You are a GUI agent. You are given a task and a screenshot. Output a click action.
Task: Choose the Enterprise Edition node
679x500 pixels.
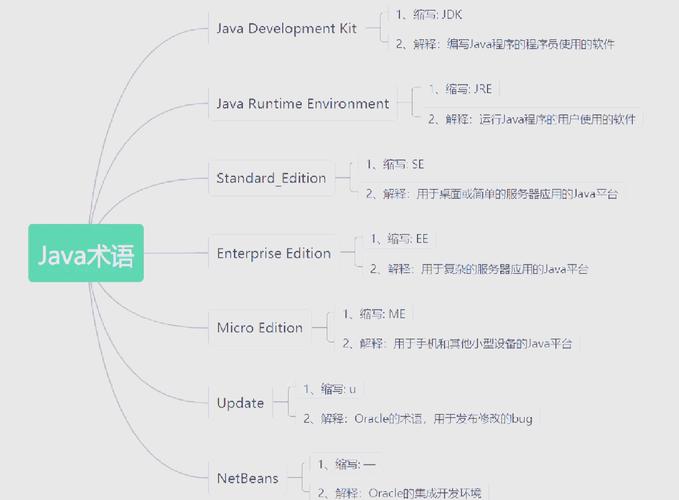click(274, 253)
